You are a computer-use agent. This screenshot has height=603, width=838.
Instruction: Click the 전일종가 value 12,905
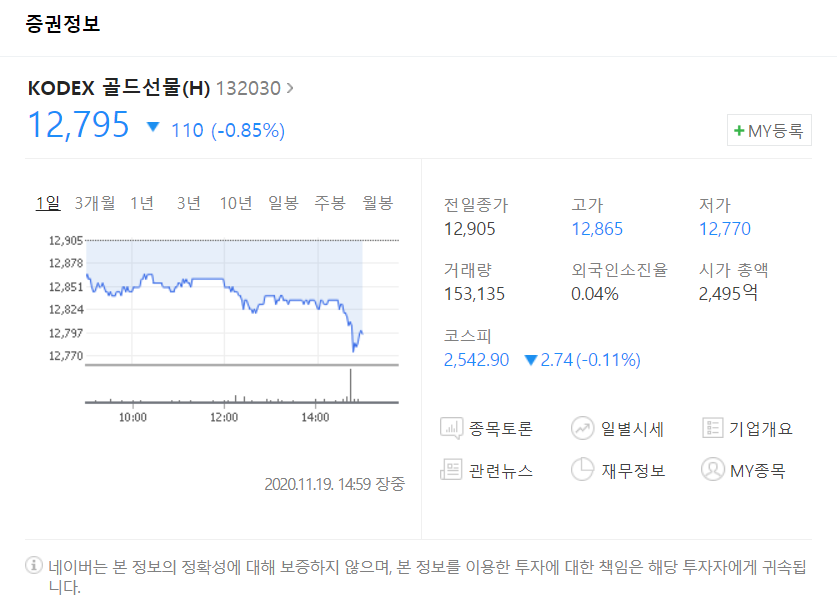click(470, 229)
